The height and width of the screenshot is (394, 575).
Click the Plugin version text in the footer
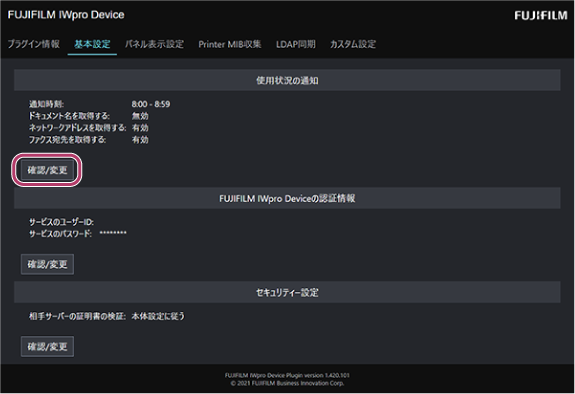coord(287,375)
